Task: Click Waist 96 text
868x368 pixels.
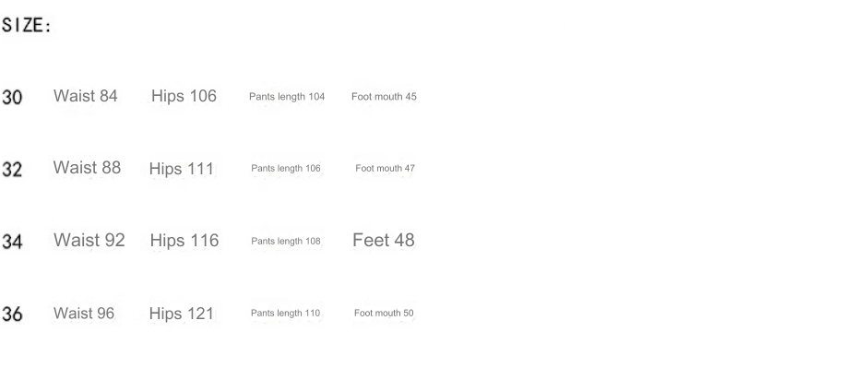Action: pyautogui.click(x=84, y=314)
